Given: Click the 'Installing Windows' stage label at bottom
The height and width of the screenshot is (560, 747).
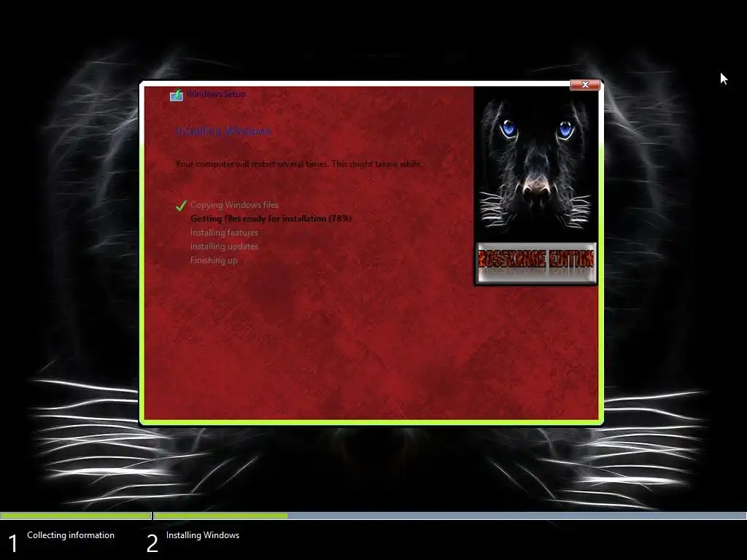Looking at the screenshot, I should (203, 535).
